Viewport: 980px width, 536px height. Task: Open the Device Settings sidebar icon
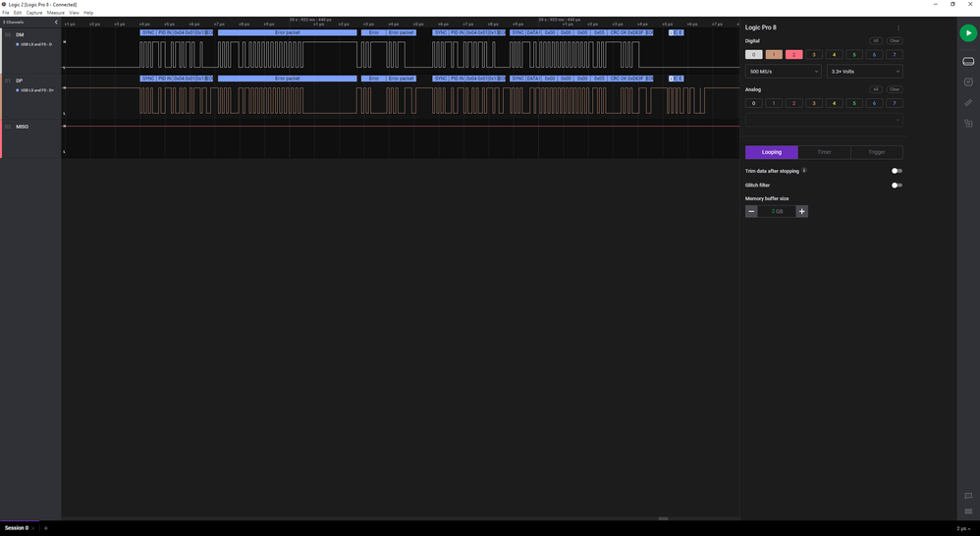coord(968,61)
